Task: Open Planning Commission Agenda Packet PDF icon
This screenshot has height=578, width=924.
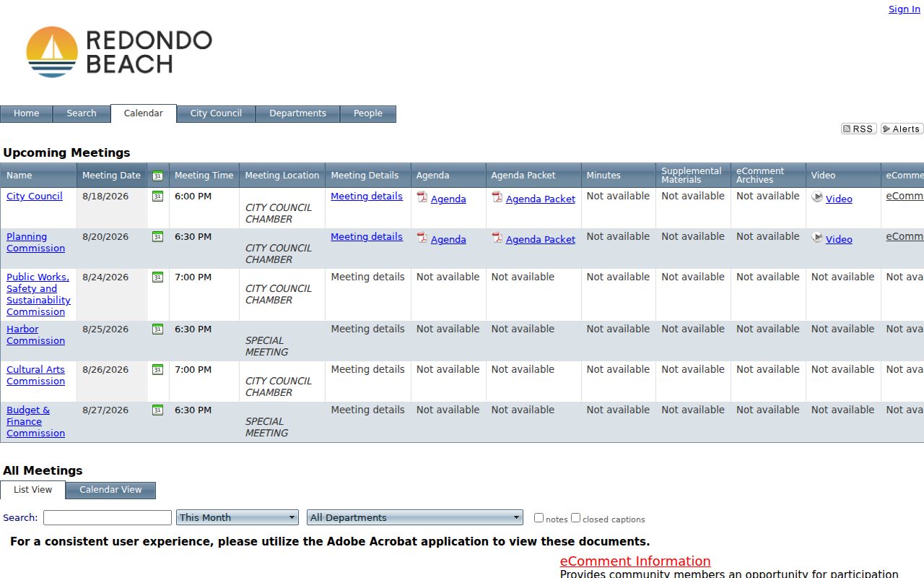Action: click(497, 237)
